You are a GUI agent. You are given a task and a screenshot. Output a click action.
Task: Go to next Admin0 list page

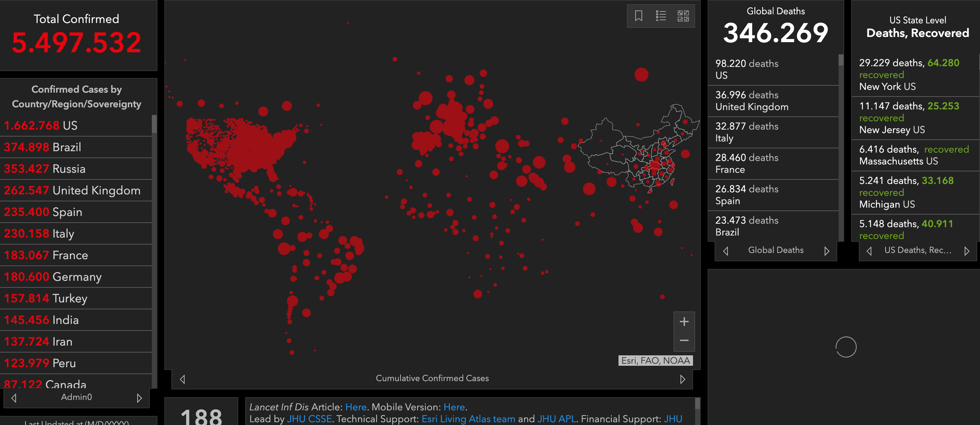[x=139, y=398]
